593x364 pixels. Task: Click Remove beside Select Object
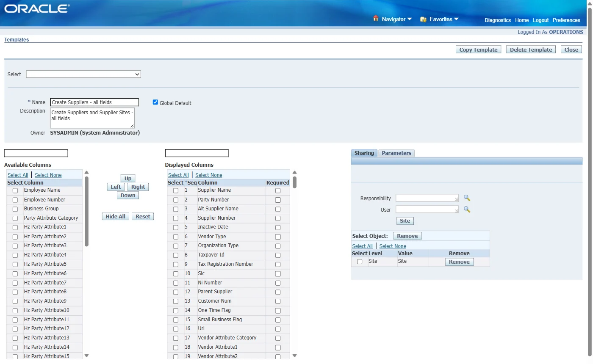coord(407,236)
